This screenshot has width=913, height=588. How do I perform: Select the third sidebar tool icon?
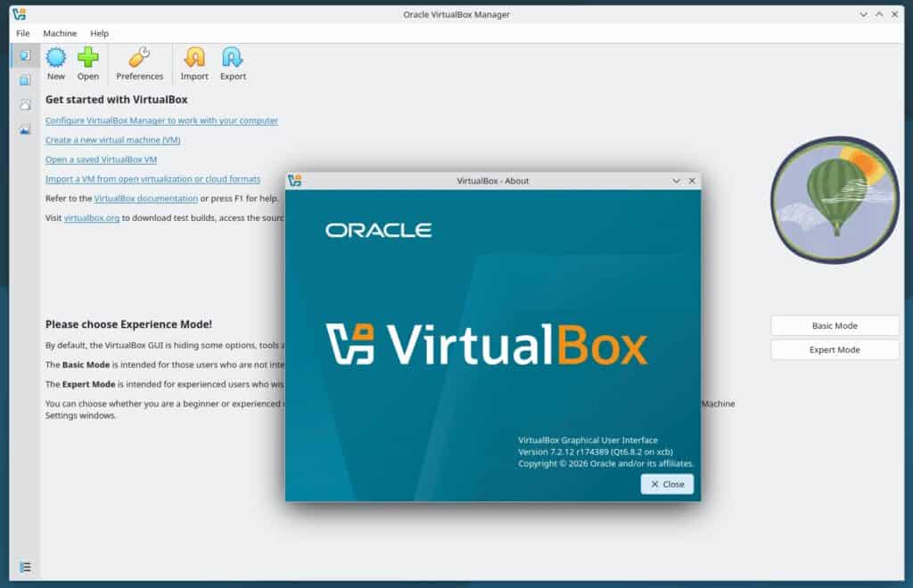click(x=25, y=105)
